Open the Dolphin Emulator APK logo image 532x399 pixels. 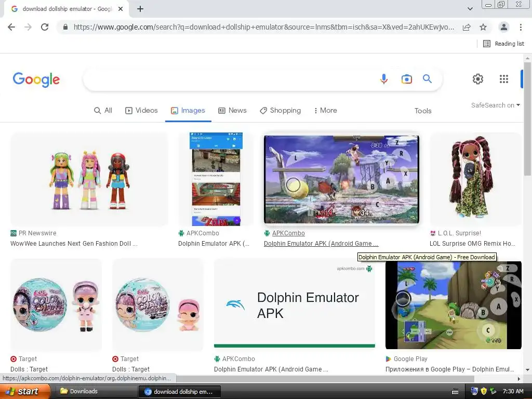tap(295, 304)
